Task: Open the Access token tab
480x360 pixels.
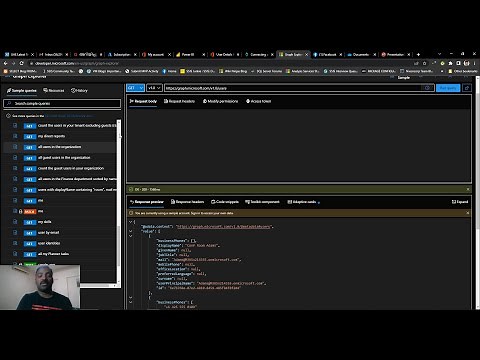Action: pyautogui.click(x=259, y=101)
